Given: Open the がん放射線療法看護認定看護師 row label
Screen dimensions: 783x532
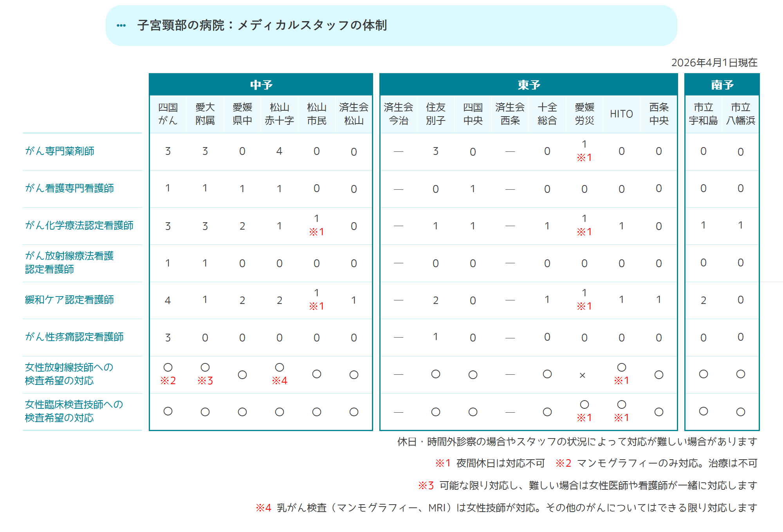Looking at the screenshot, I should 69,262.
